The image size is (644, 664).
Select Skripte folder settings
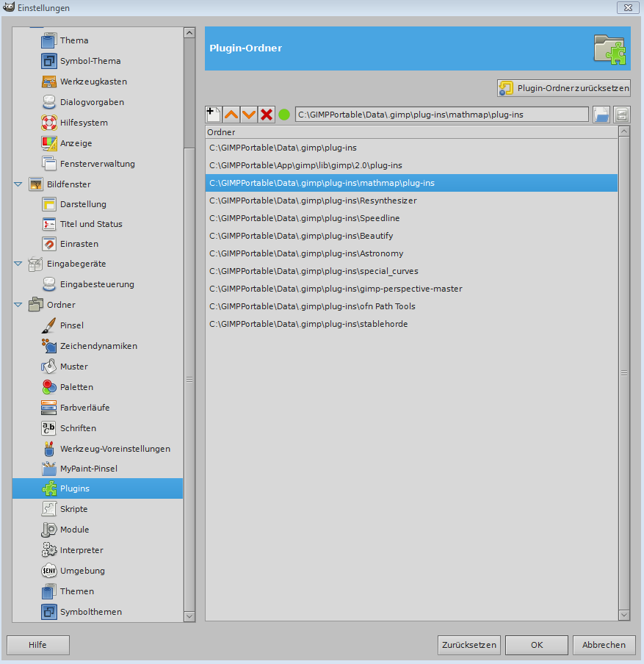coord(73,509)
